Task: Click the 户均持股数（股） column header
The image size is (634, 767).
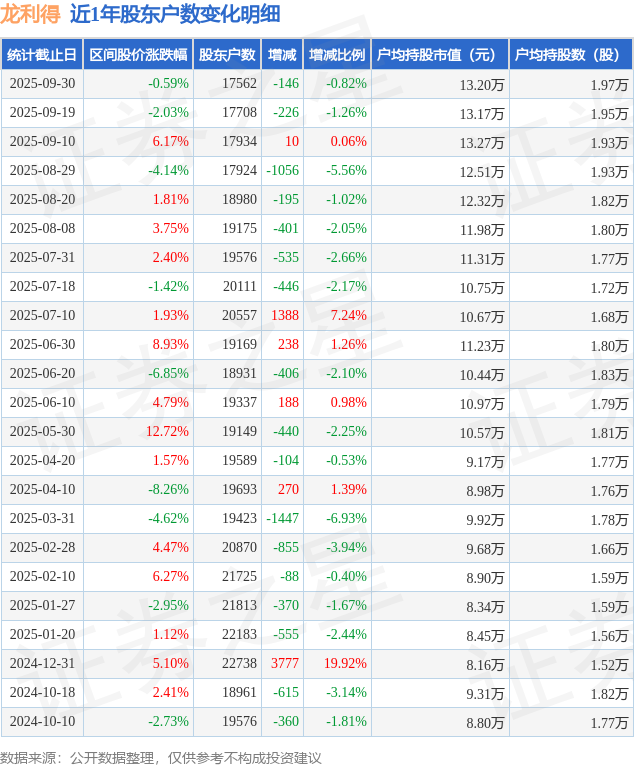Action: click(x=570, y=55)
